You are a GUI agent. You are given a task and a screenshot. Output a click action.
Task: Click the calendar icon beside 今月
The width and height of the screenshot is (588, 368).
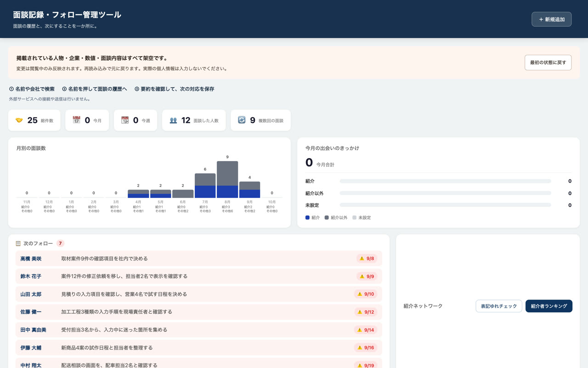pyautogui.click(x=76, y=120)
